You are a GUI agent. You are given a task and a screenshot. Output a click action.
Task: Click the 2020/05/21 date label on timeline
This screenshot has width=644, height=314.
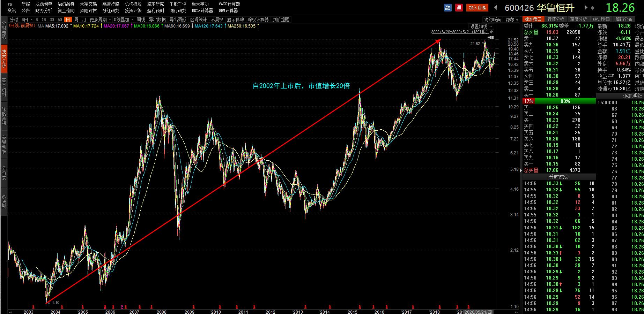[x=478, y=312]
